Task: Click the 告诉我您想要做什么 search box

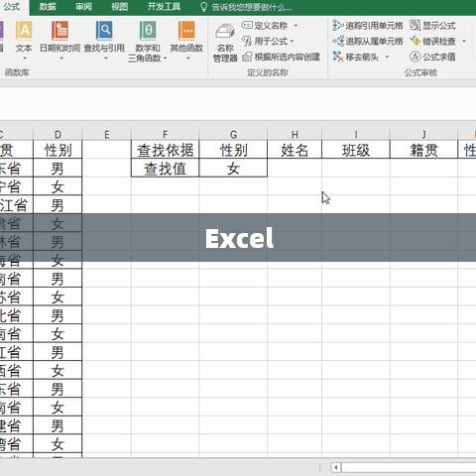Action: 252,7
